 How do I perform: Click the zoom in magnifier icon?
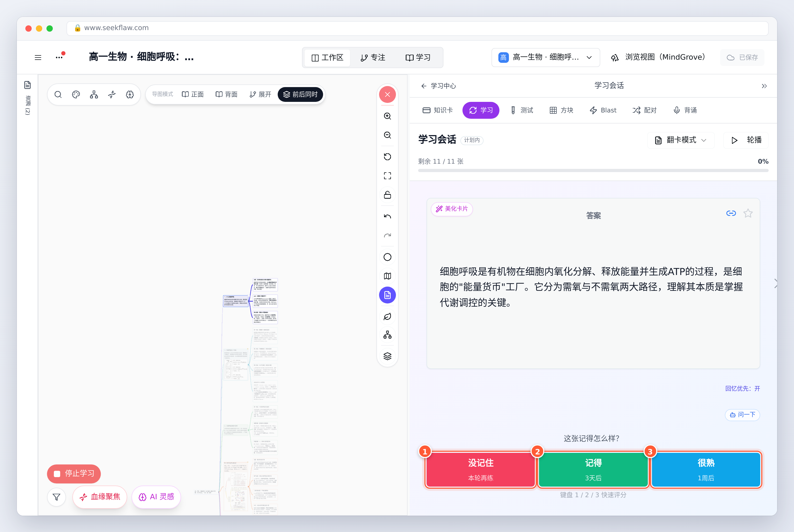click(x=387, y=116)
